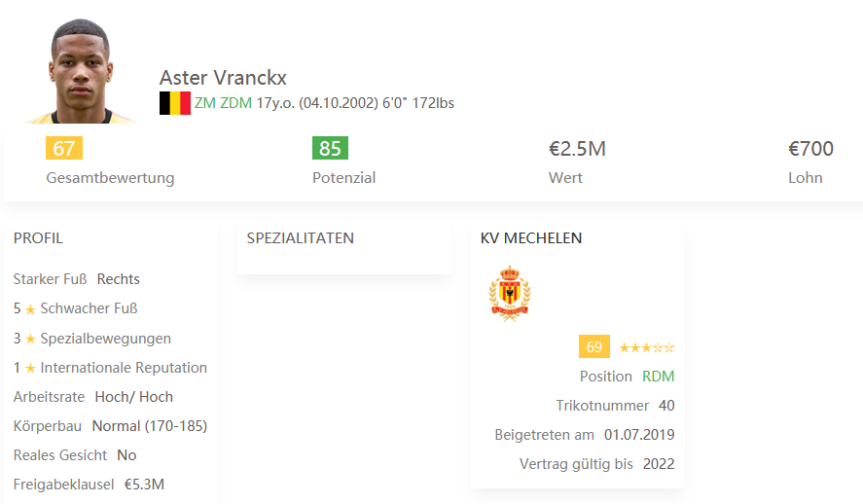
Task: Open the KV MECHELEN team heading
Action: click(x=531, y=238)
